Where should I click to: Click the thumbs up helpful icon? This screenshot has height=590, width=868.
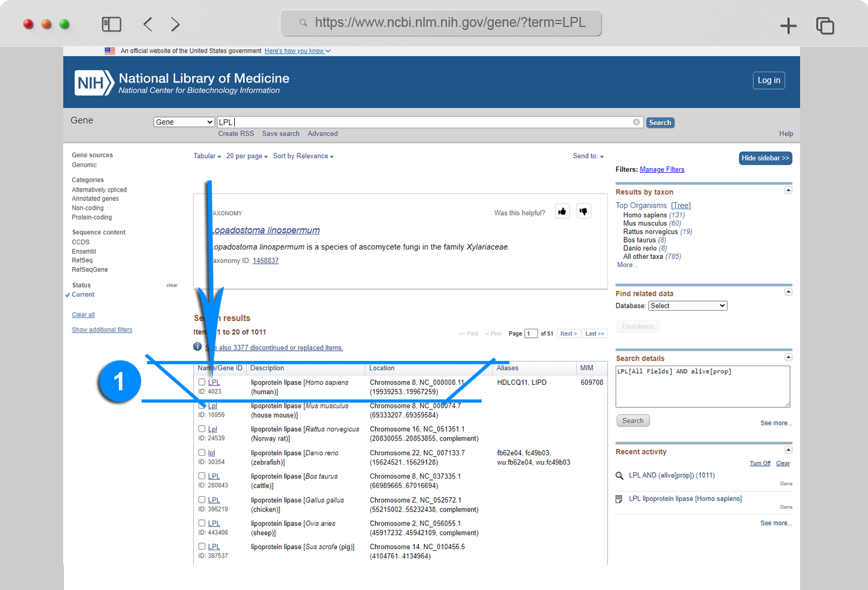coord(562,212)
